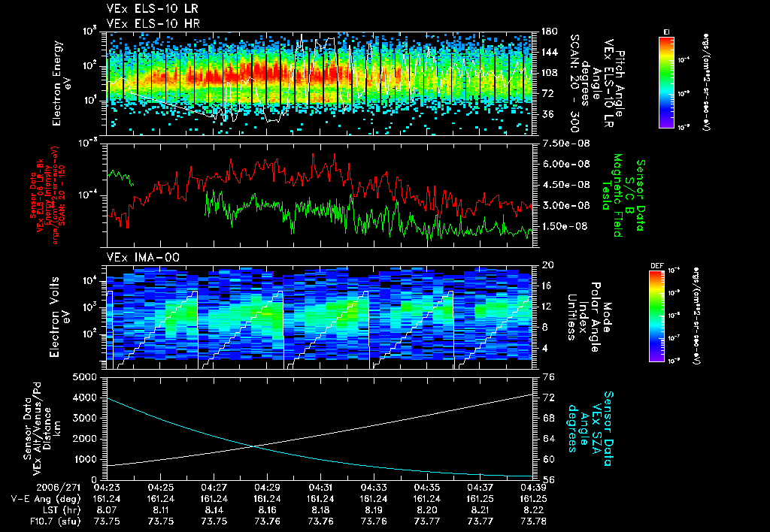Click the Electron Energy eV axis label
Image resolution: width=770 pixels, height=532 pixels.
tap(62, 83)
